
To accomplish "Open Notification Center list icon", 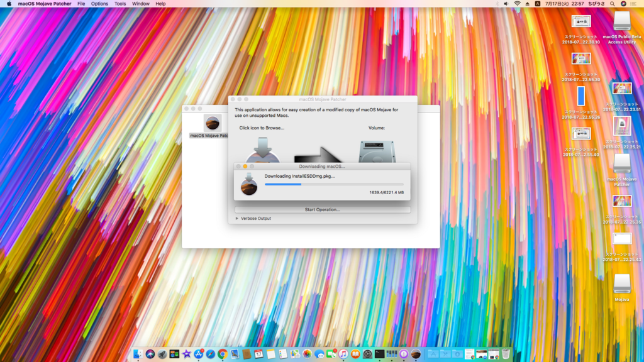I will (x=634, y=4).
